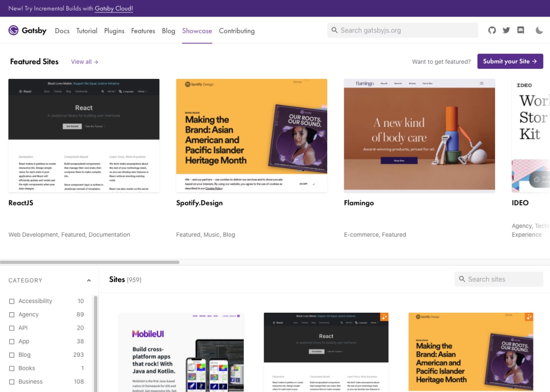Click Submit your Site button

(x=510, y=61)
